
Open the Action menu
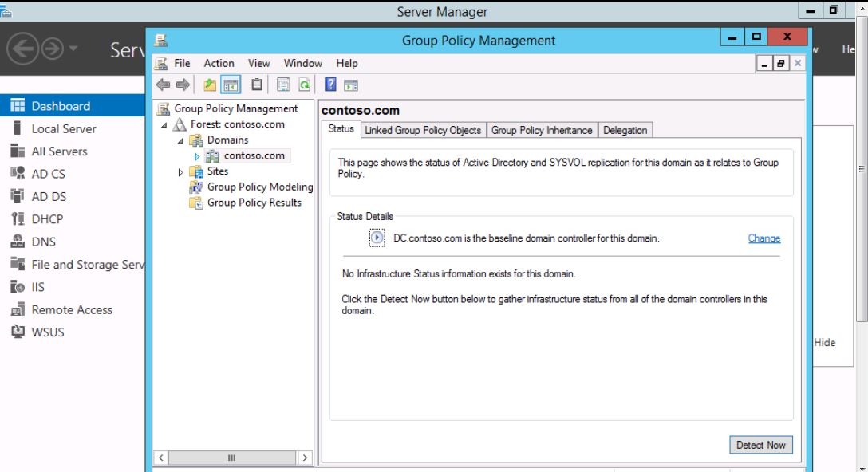(x=219, y=63)
